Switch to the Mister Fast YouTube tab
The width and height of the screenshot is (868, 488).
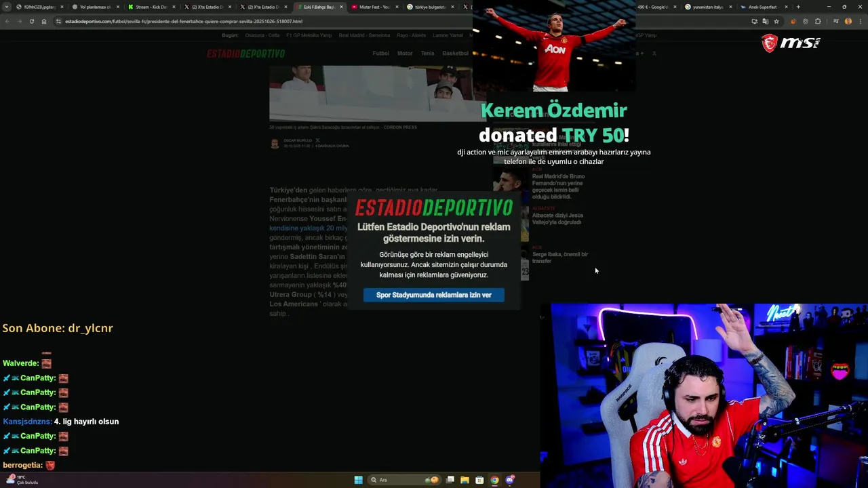(374, 7)
